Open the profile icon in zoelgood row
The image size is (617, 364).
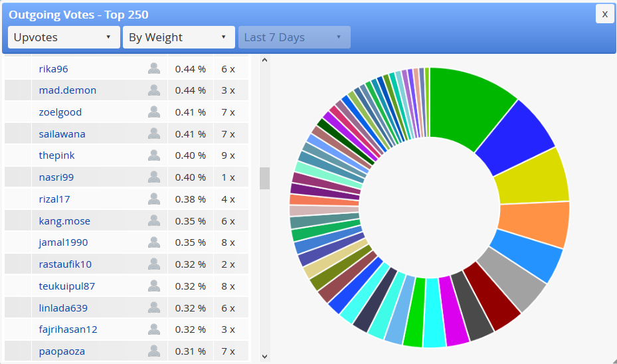(x=154, y=112)
